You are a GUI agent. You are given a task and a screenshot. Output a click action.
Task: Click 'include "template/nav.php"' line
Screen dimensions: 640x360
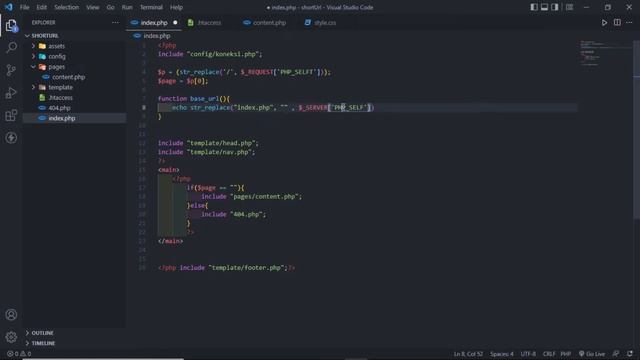coord(206,152)
